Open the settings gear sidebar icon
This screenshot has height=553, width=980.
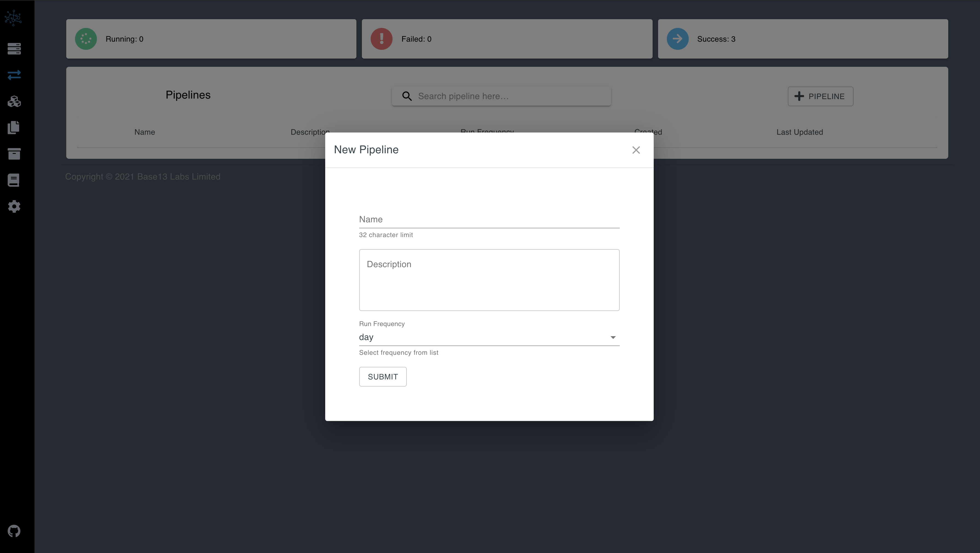(x=14, y=206)
